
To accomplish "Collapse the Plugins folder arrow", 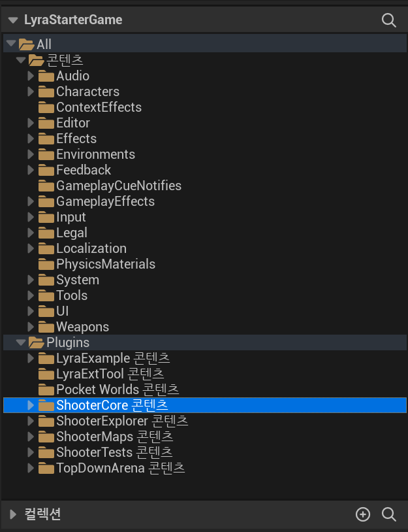I will (x=21, y=342).
